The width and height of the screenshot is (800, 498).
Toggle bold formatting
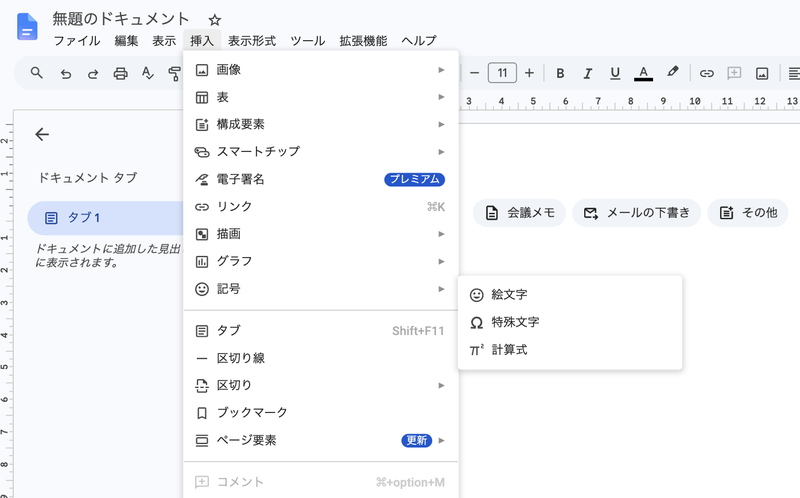click(560, 73)
